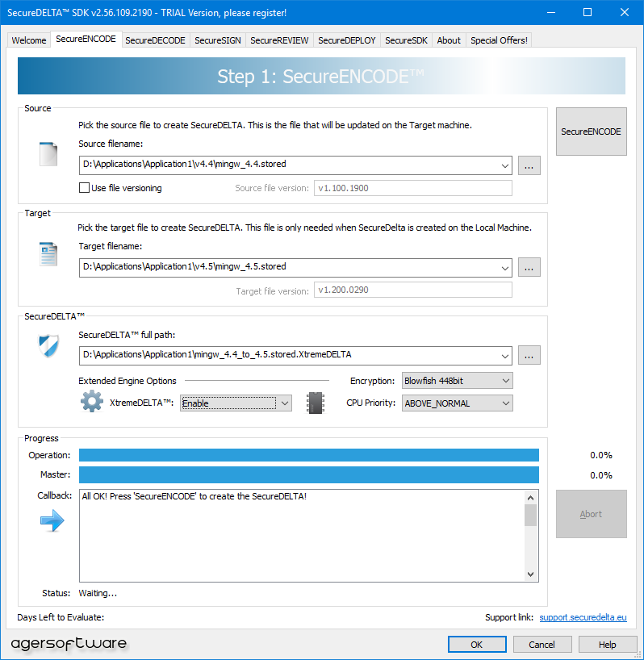Click the Source file version field
This screenshot has height=660, width=644.
[x=413, y=188]
